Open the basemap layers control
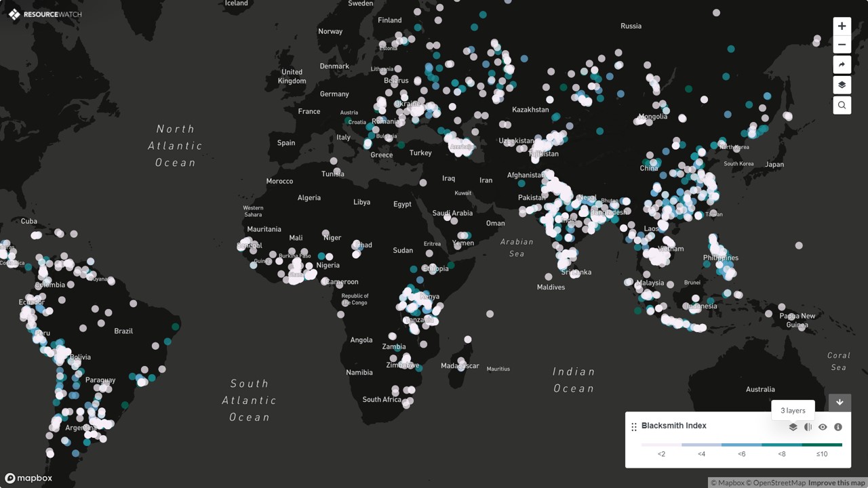Screen dimensions: 868x488 (x=842, y=85)
